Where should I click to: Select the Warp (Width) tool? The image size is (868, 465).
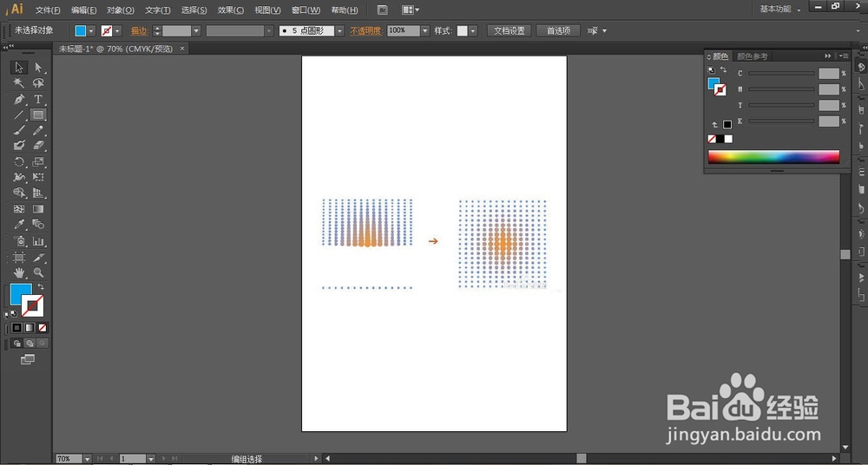[19, 177]
